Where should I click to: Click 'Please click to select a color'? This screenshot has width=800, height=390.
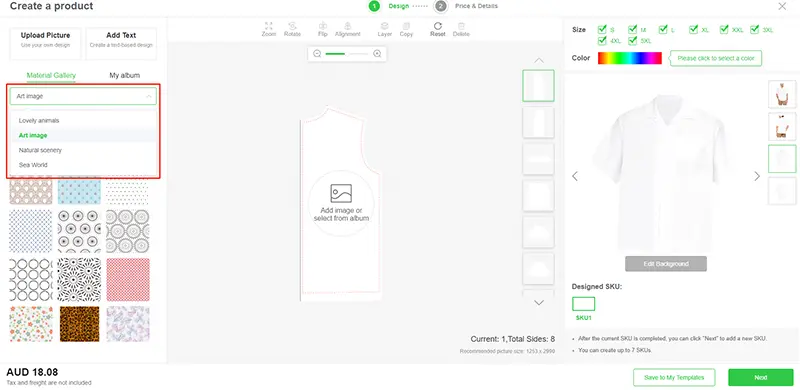coord(716,58)
